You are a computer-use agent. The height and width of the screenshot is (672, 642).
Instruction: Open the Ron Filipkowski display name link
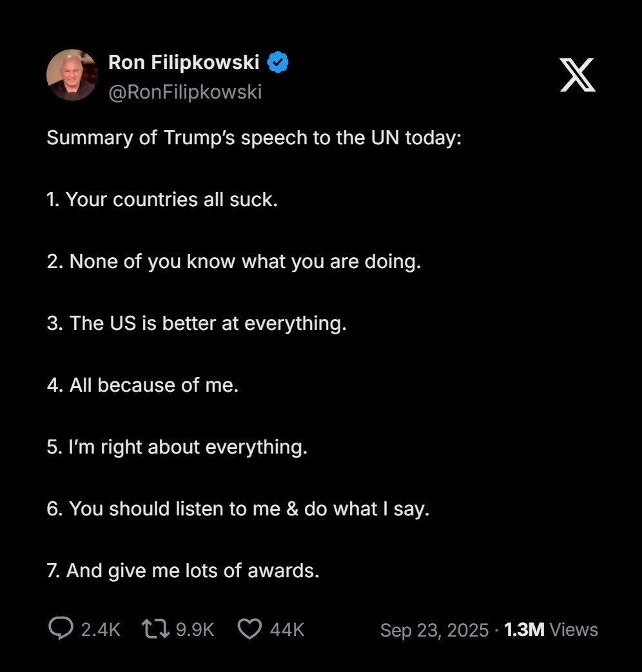pyautogui.click(x=184, y=62)
